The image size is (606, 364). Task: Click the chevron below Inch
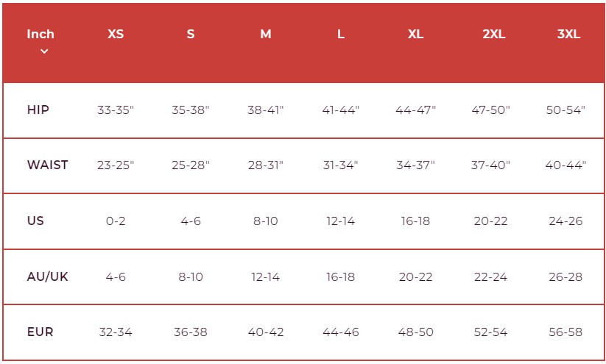(x=44, y=51)
